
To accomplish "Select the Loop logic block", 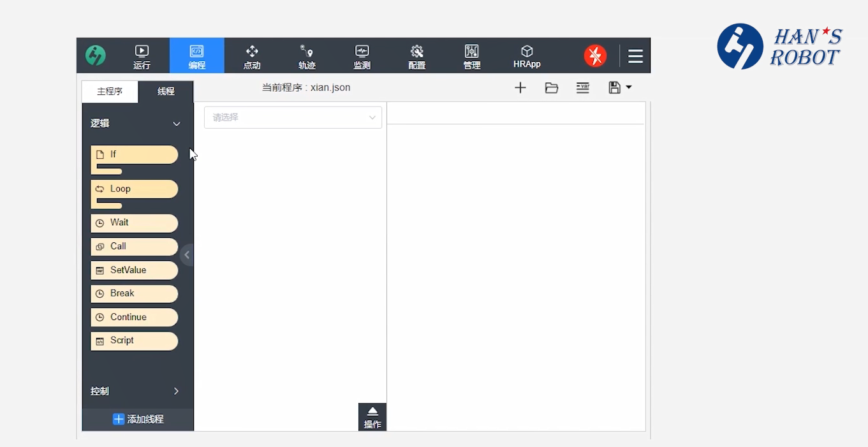I will (134, 189).
